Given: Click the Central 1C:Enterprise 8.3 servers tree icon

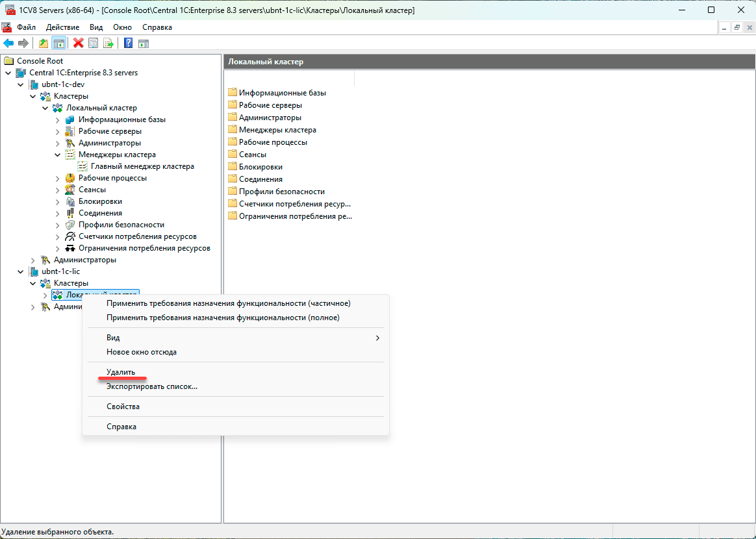Looking at the screenshot, I should (x=21, y=73).
